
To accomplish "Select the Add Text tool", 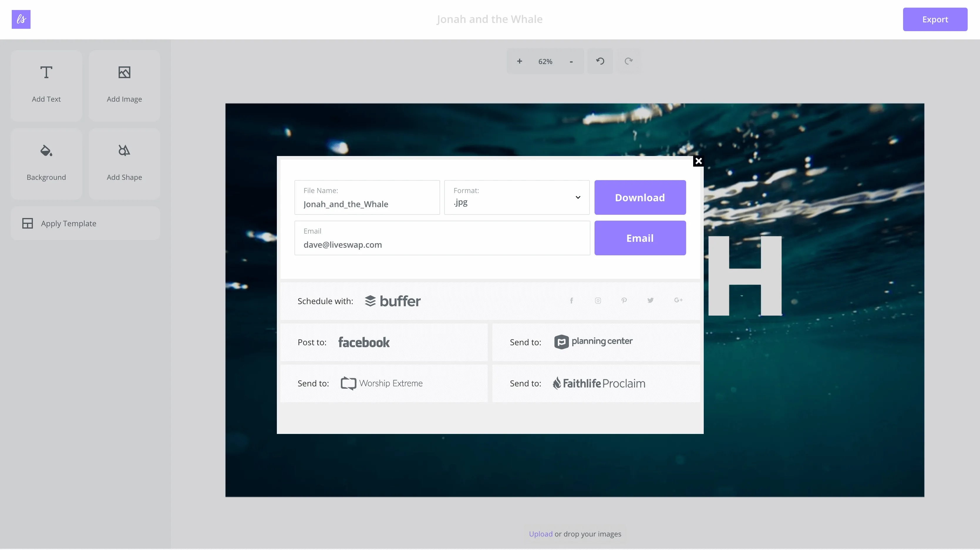I will 46,85.
